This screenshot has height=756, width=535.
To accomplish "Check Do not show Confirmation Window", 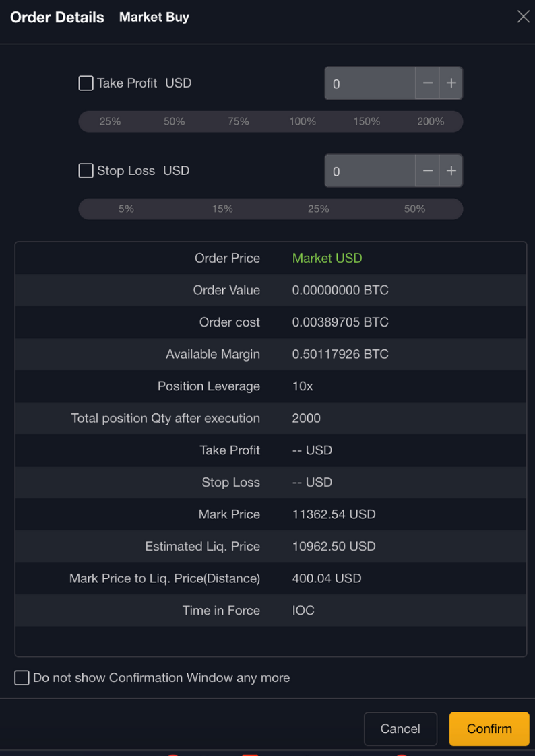I will [x=22, y=678].
